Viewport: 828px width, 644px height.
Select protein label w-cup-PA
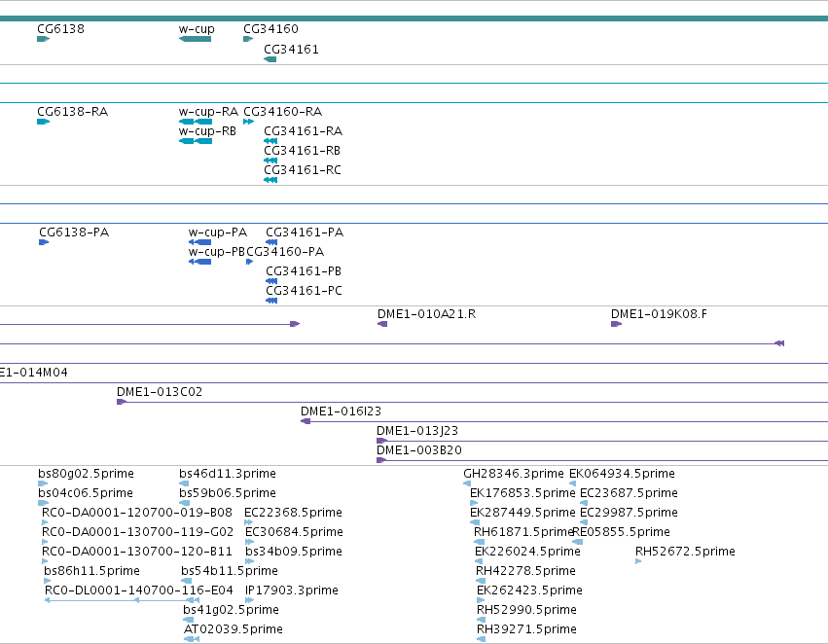coord(218,233)
